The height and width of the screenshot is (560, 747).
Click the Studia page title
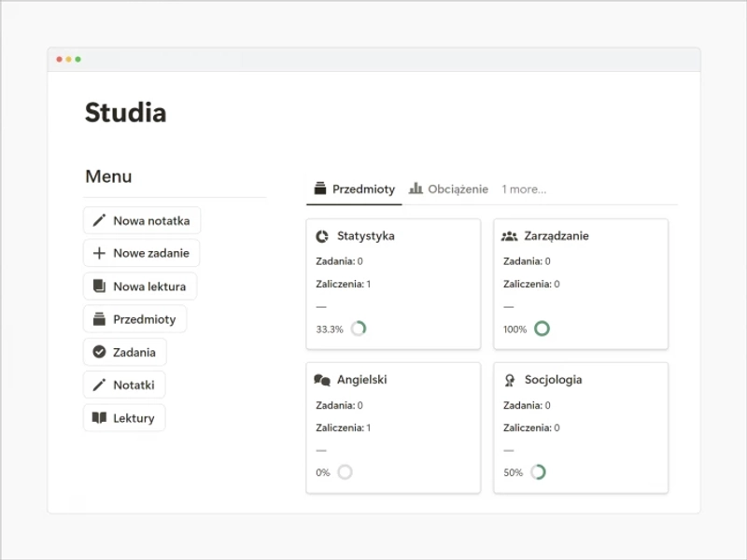pos(125,113)
